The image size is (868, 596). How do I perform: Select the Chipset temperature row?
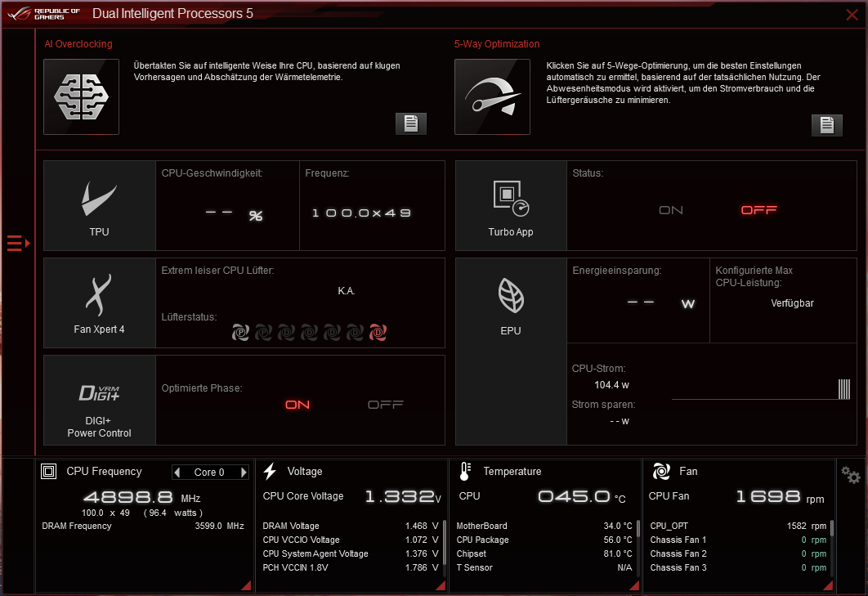(544, 553)
